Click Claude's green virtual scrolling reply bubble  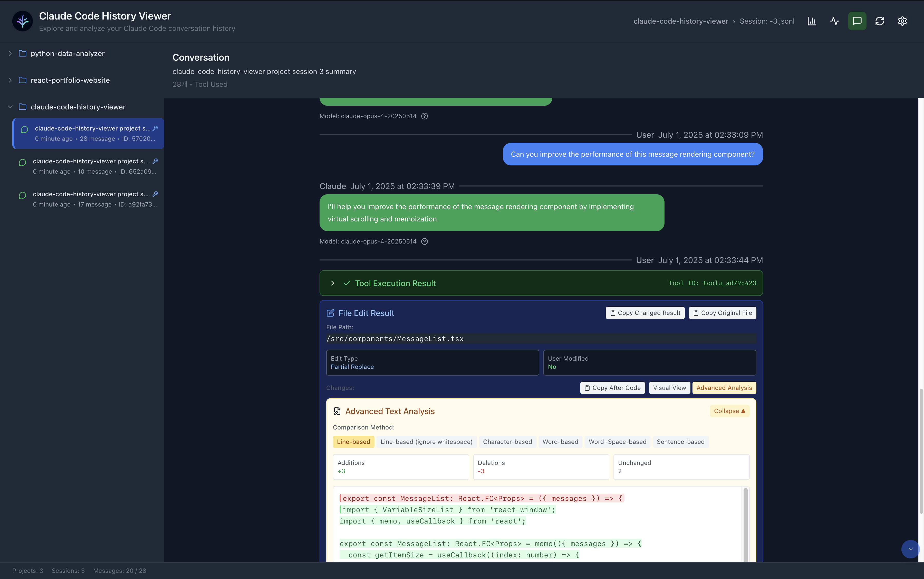(492, 212)
